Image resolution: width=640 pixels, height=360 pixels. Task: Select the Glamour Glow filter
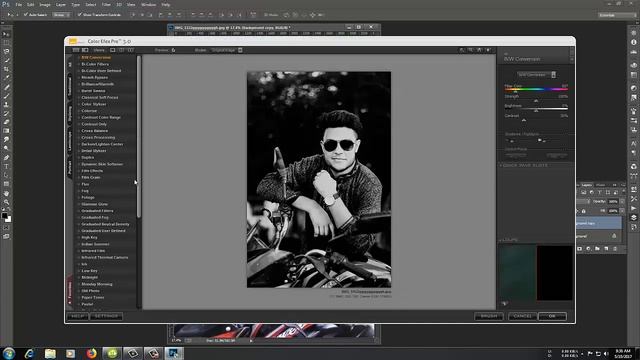(x=94, y=204)
